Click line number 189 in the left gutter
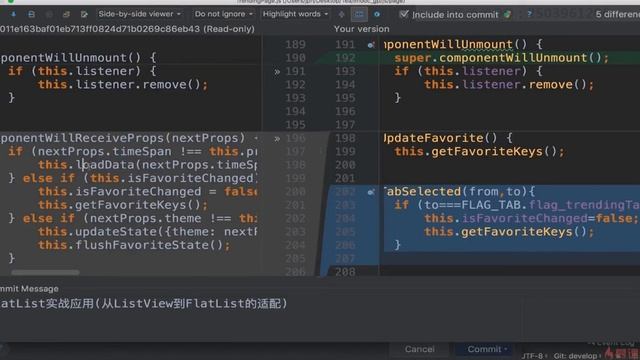Viewport: 640px width, 360px height. click(295, 44)
